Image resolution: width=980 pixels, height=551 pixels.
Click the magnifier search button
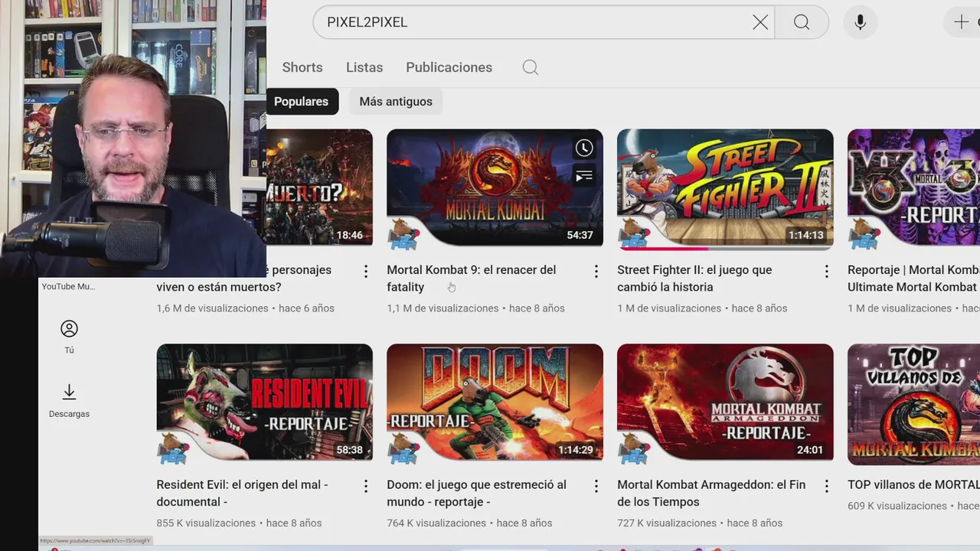[802, 22]
